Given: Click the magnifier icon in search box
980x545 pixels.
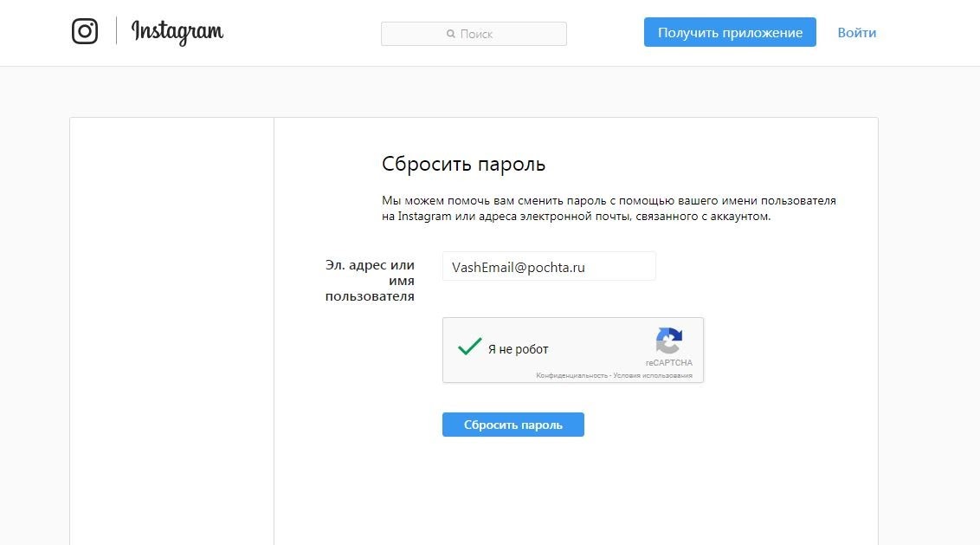Looking at the screenshot, I should pos(451,34).
